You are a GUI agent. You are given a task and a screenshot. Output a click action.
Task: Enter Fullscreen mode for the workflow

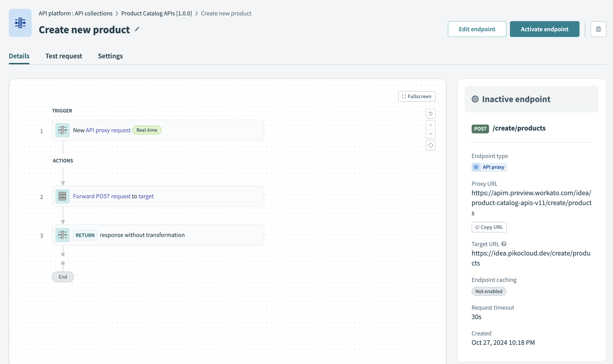(416, 96)
